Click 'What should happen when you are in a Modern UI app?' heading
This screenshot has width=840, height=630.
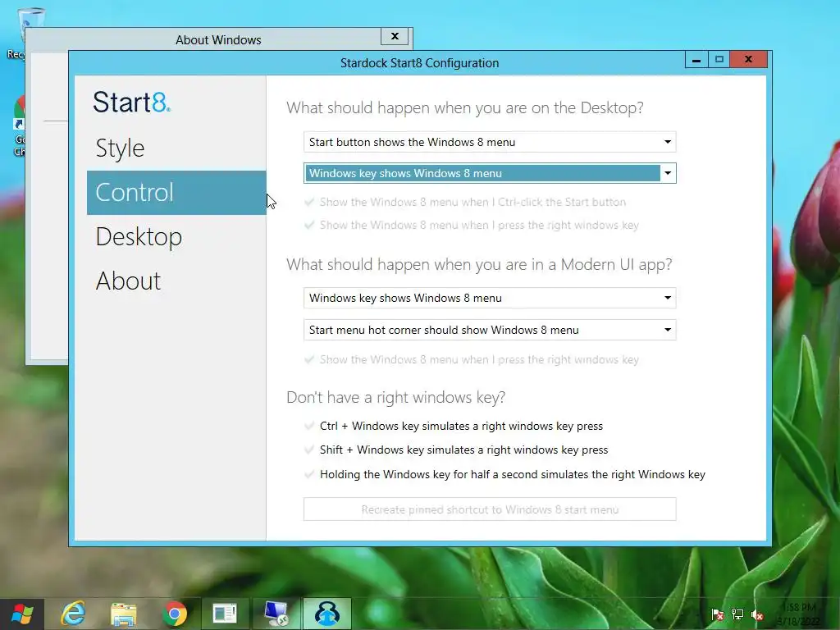point(479,265)
